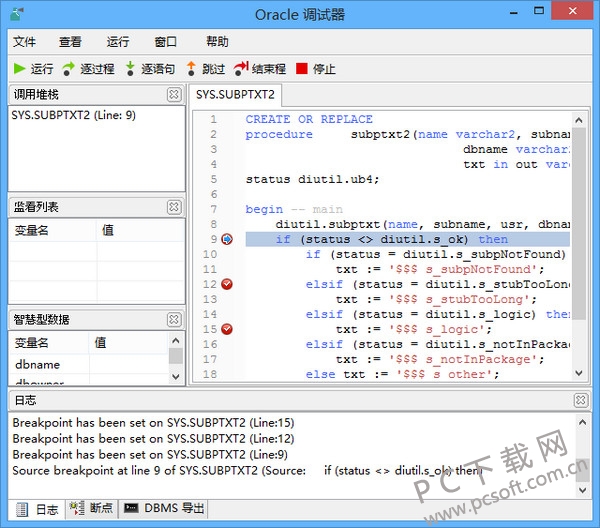Click code line 1 CREATE OR REPLACE

pyautogui.click(x=309, y=119)
